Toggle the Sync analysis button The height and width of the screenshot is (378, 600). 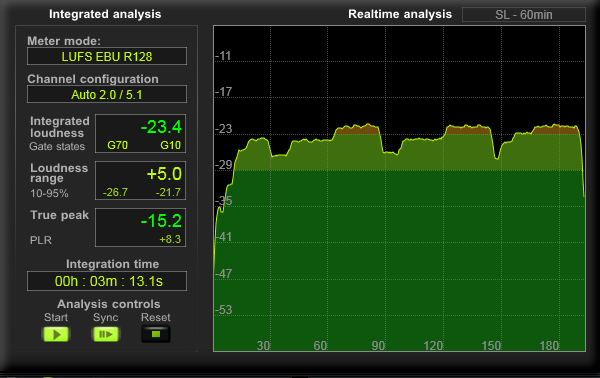tap(106, 334)
